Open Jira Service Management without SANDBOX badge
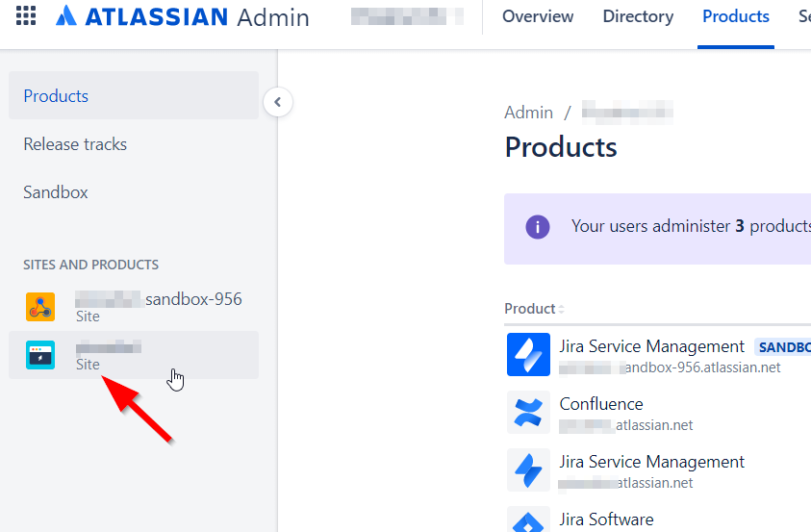Screen dimensions: 811x532 (x=651, y=462)
